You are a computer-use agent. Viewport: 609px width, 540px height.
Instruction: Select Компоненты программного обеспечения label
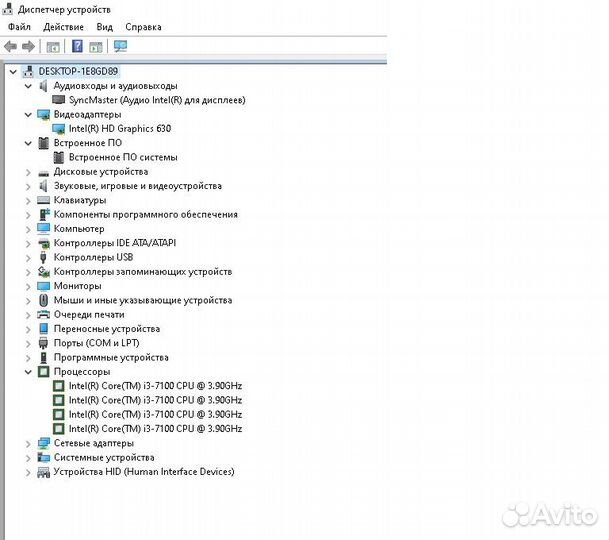pos(146,214)
